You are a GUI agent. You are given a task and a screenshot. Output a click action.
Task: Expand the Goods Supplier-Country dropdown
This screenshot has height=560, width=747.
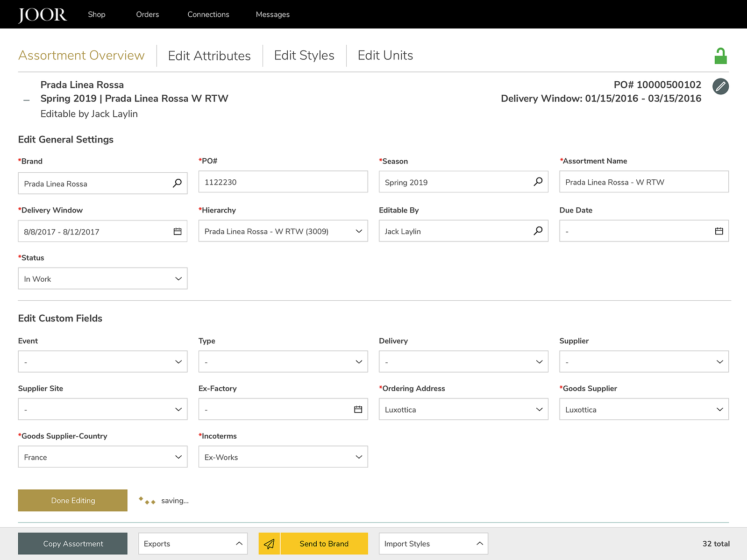tap(103, 457)
